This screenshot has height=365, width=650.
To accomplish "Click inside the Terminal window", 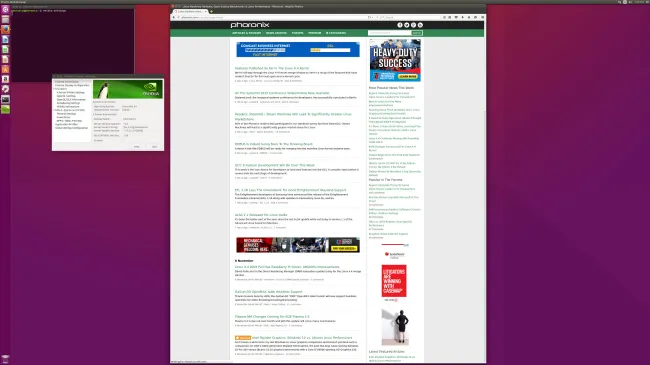I will (x=73, y=46).
